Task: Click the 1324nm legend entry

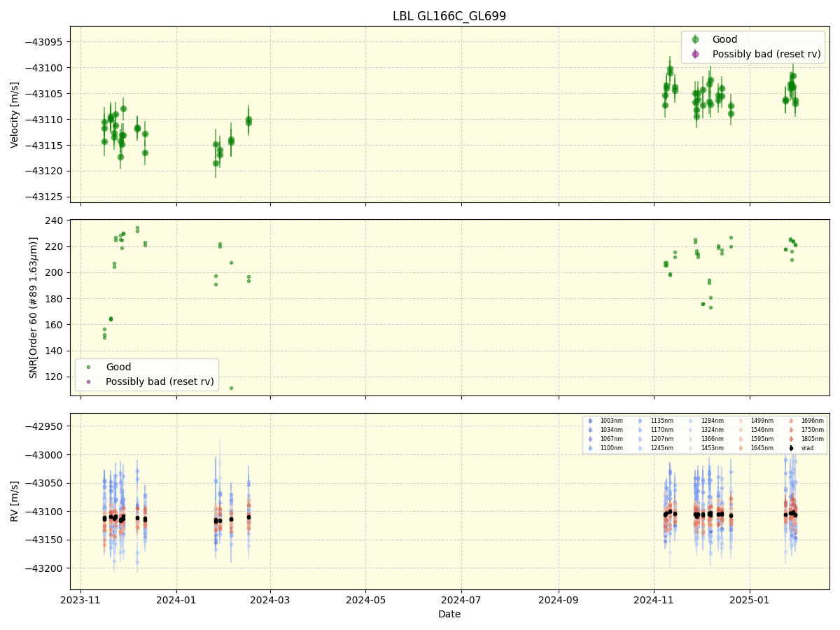Action: pos(712,430)
